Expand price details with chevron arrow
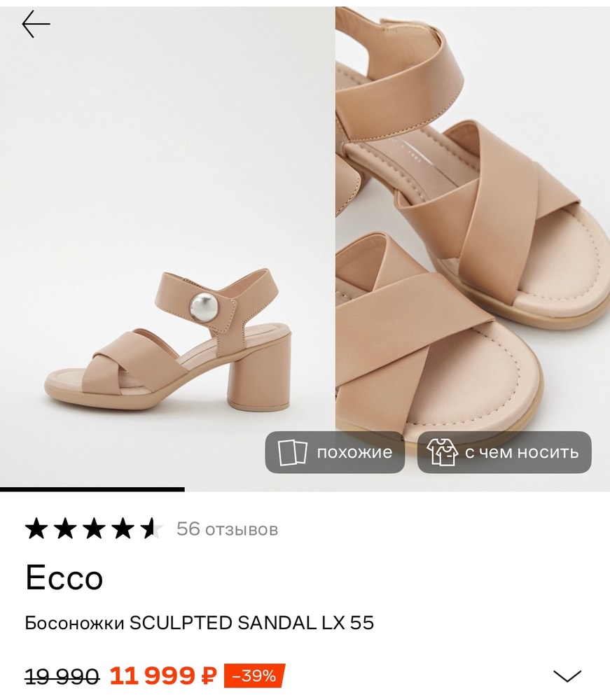The height and width of the screenshot is (700, 610). click(567, 676)
